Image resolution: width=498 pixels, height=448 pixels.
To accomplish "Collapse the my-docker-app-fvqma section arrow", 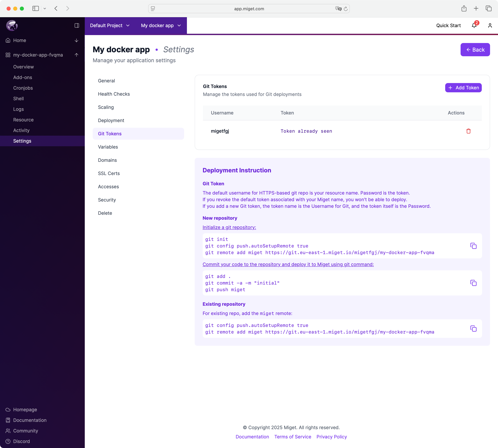I will coord(77,55).
